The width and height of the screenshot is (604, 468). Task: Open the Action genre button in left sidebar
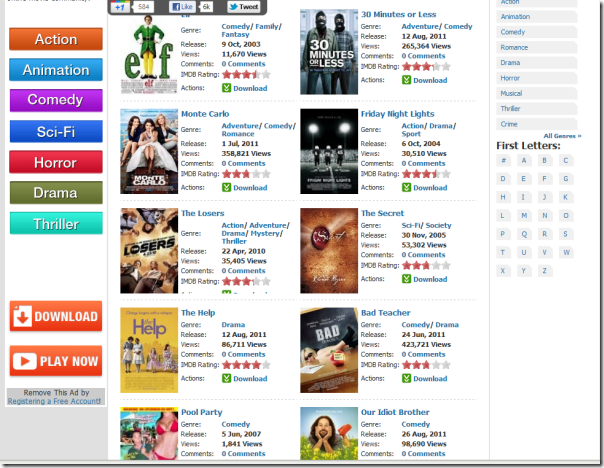click(56, 39)
